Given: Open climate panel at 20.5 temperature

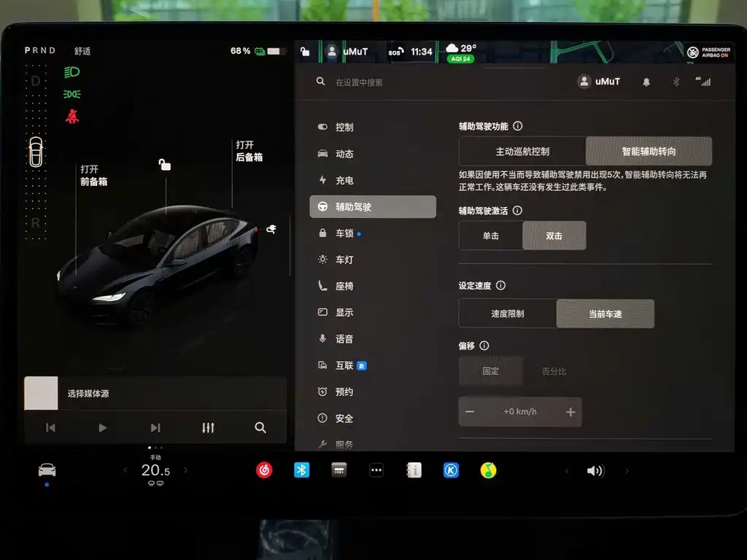Looking at the screenshot, I should click(x=155, y=470).
